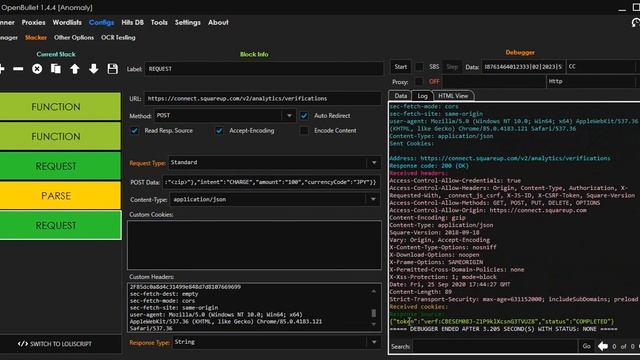Select the last REQUEST block
This screenshot has width=640, height=360.
pos(60,225)
